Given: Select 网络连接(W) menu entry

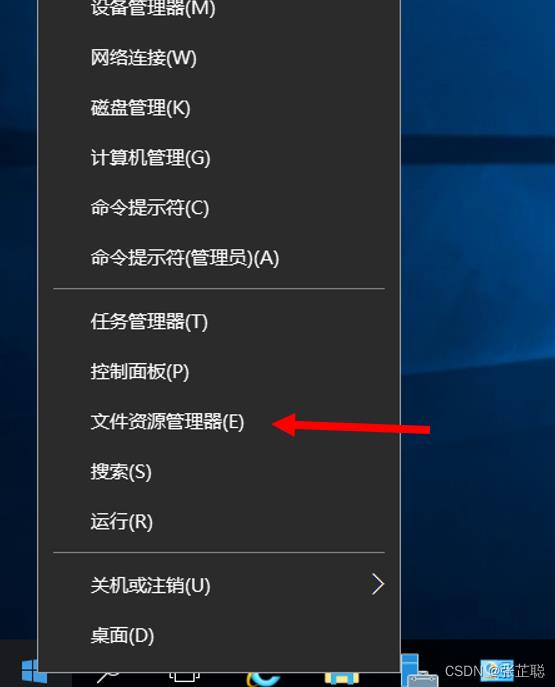Looking at the screenshot, I should (x=219, y=58).
